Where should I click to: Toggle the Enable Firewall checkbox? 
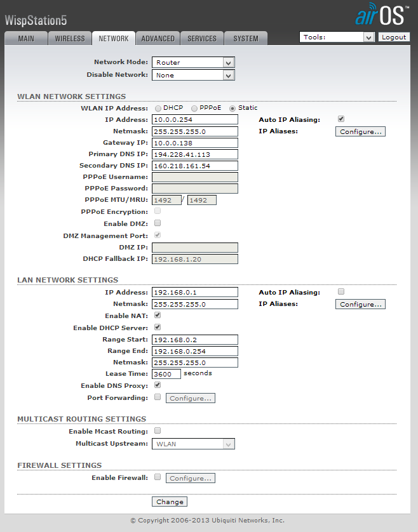point(158,477)
